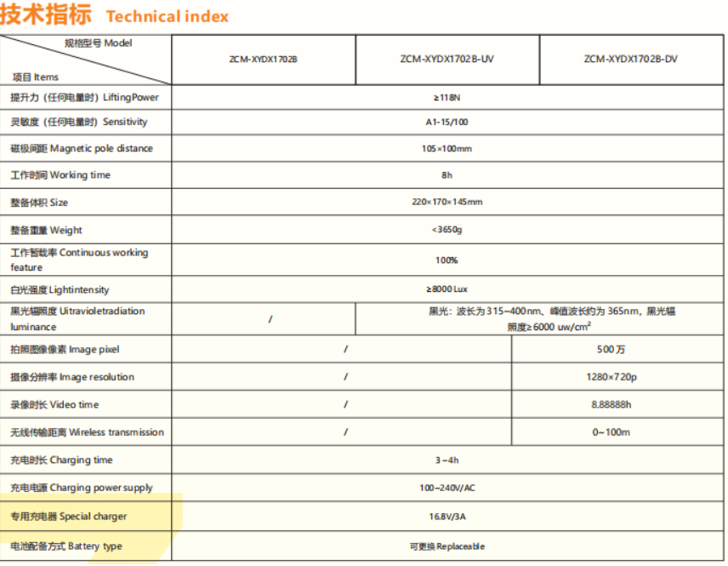Click the Continuous working feature label

(79, 260)
